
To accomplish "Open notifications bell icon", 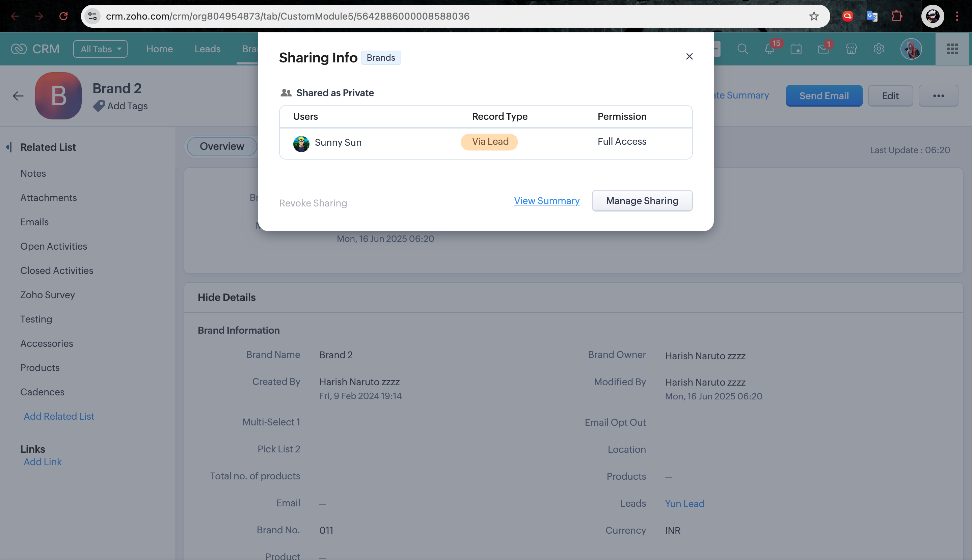I will pos(769,49).
